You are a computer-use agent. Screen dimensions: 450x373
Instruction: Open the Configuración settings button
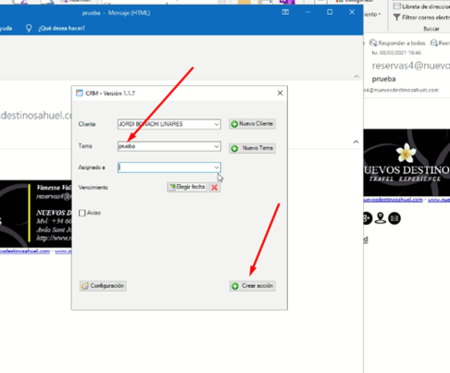coord(103,286)
